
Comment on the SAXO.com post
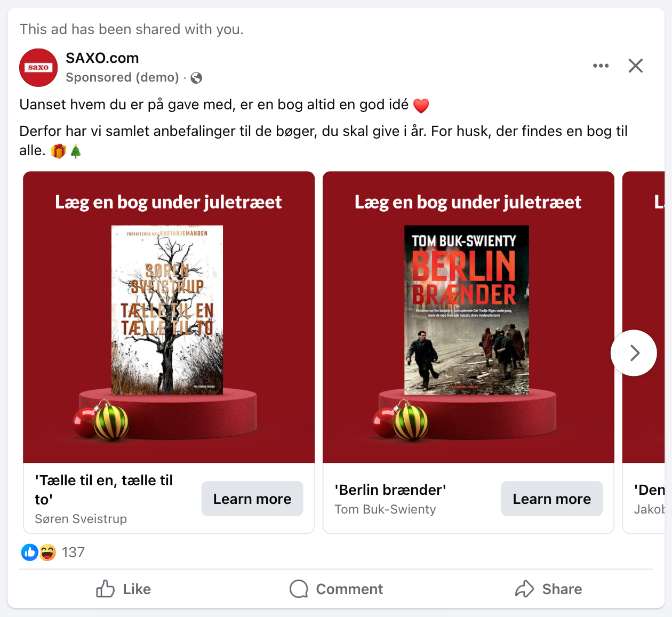click(x=336, y=589)
